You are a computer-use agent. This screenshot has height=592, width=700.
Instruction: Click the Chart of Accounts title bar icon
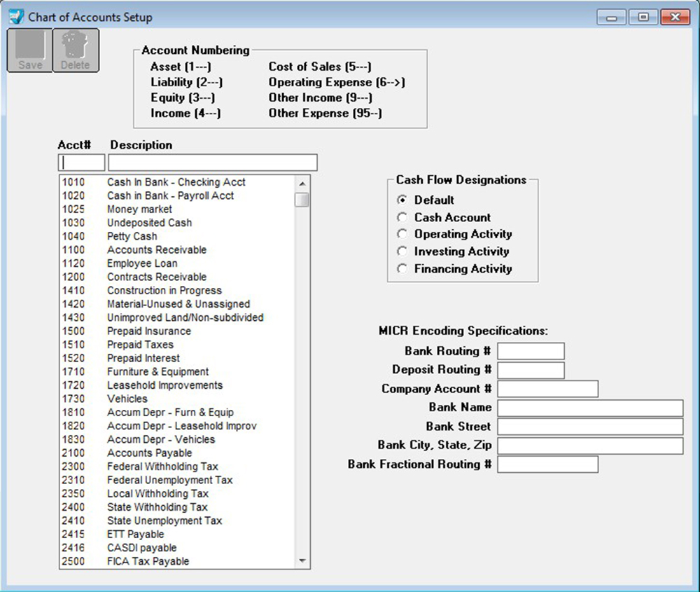[x=15, y=17]
